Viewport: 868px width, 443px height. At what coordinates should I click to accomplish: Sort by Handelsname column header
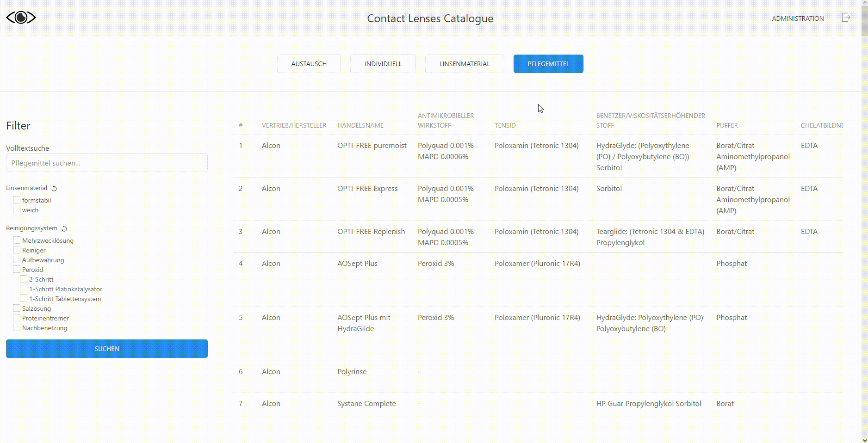(360, 125)
